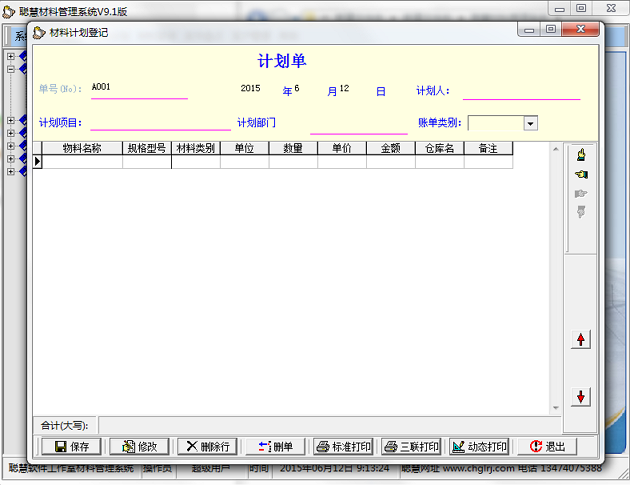This screenshot has height=485, width=630.
Task: Click 动态打印 dynamic print button
Action: point(479,446)
